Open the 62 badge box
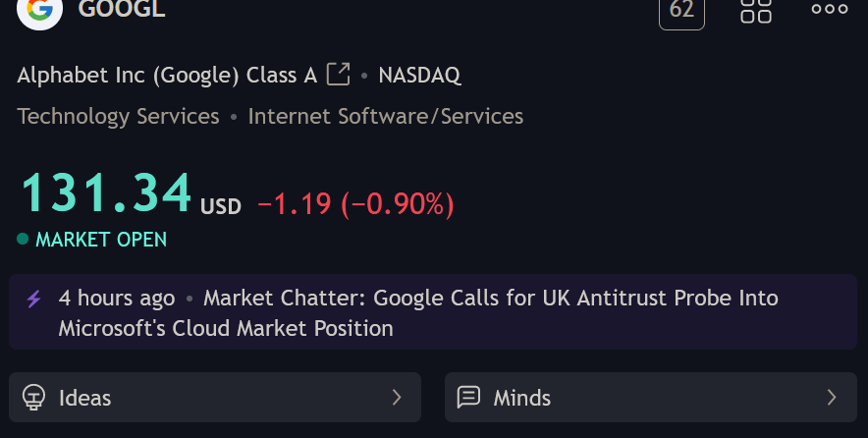 coord(681,11)
